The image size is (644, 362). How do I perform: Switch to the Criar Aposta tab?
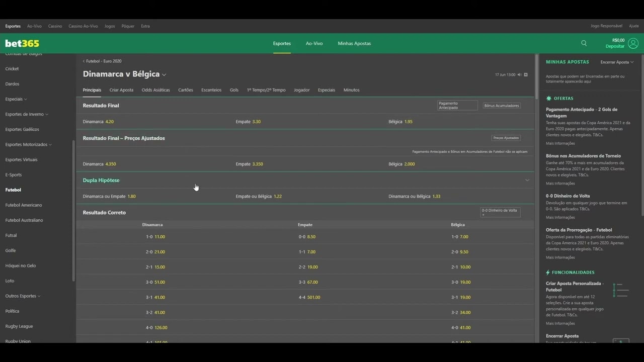click(x=121, y=90)
